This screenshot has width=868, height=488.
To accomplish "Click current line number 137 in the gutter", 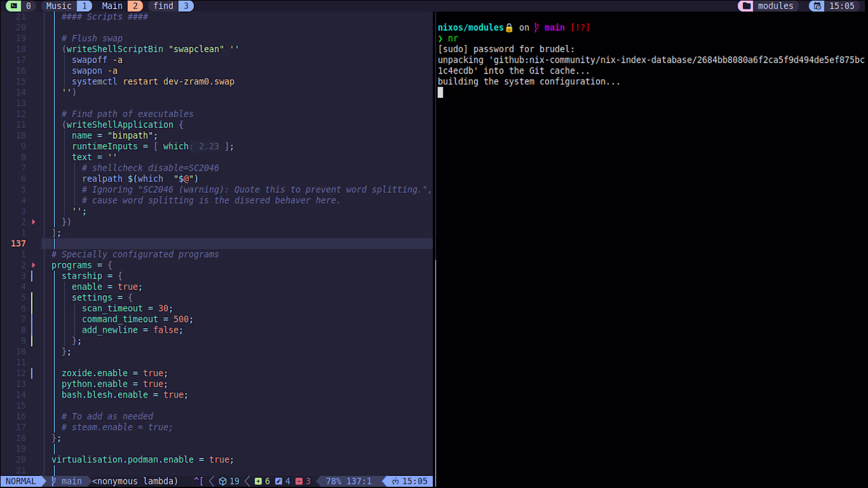I will click(19, 244).
